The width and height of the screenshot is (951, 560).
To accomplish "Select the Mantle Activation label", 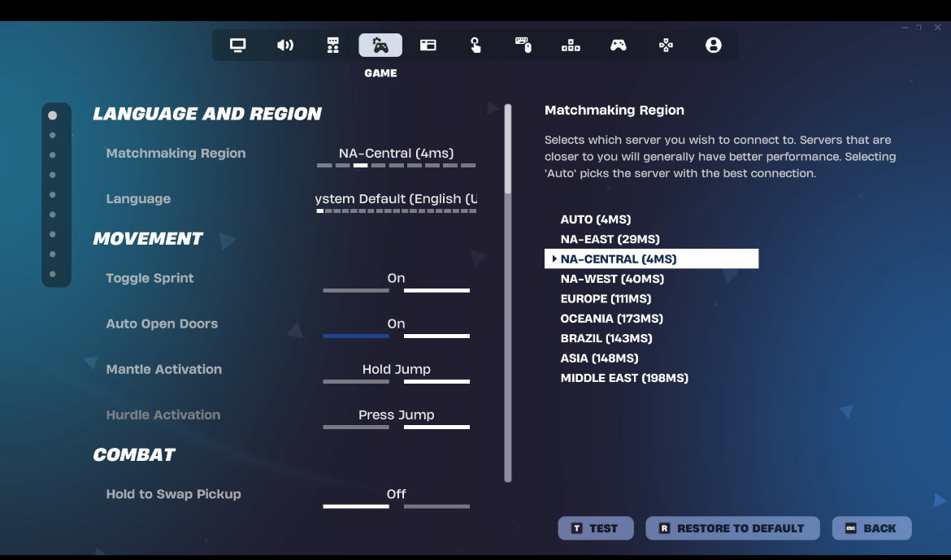I will click(x=163, y=369).
